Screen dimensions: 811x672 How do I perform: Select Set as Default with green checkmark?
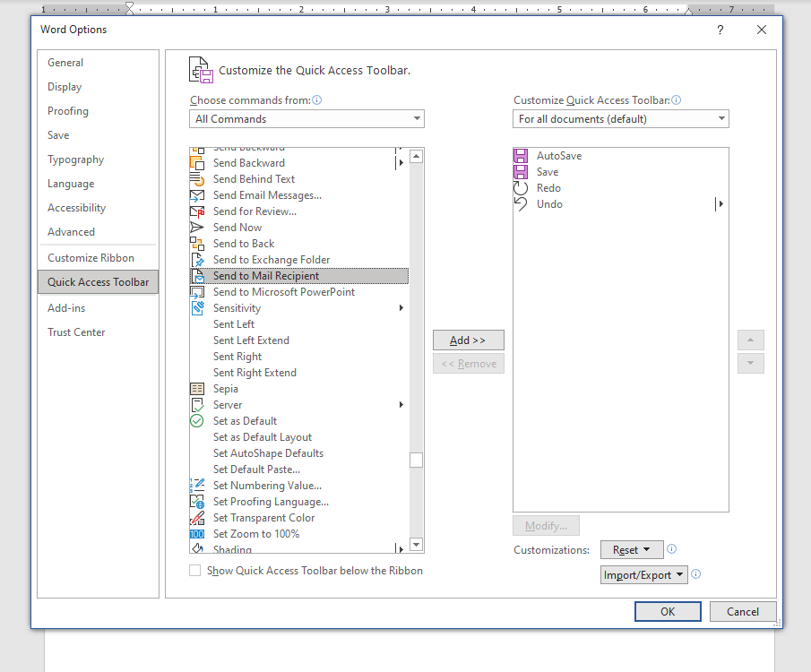tap(199, 420)
